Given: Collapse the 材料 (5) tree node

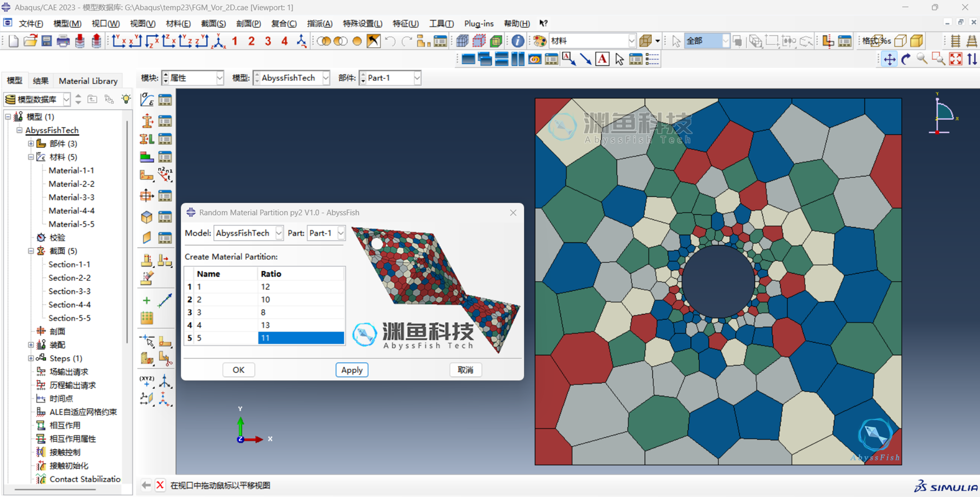Looking at the screenshot, I should tap(30, 157).
